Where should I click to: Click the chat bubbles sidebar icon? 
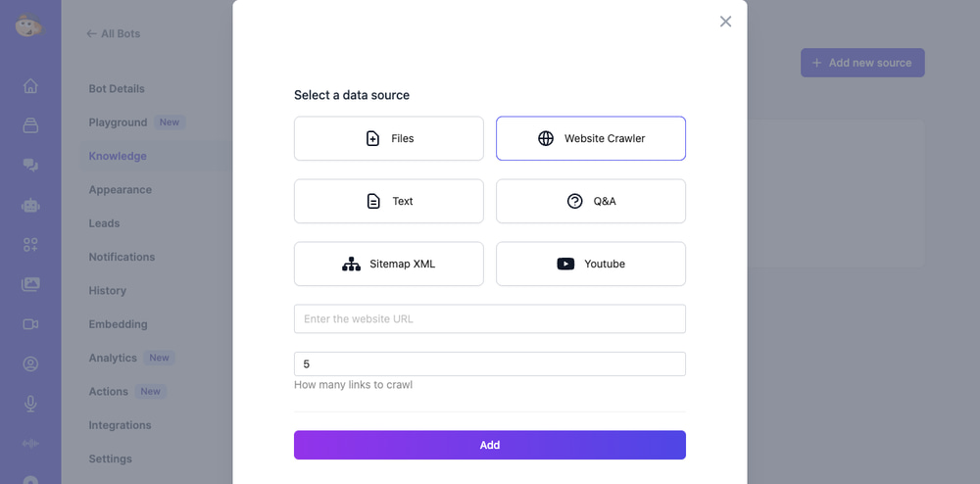click(30, 165)
